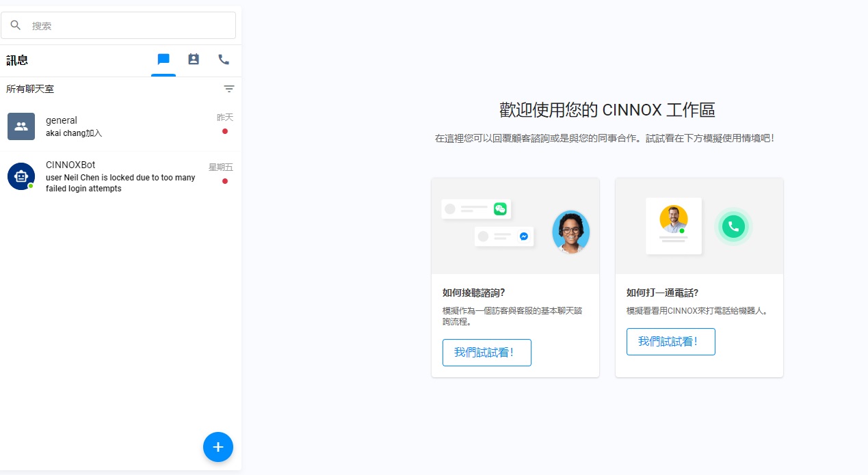Image resolution: width=868 pixels, height=475 pixels.
Task: Click the 所有聊天室 label
Action: pyautogui.click(x=30, y=89)
